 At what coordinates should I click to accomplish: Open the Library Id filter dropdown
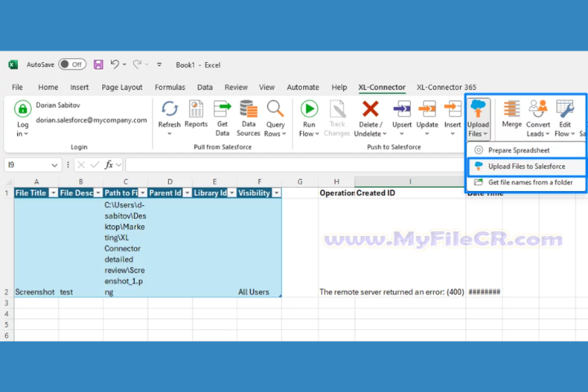232,193
